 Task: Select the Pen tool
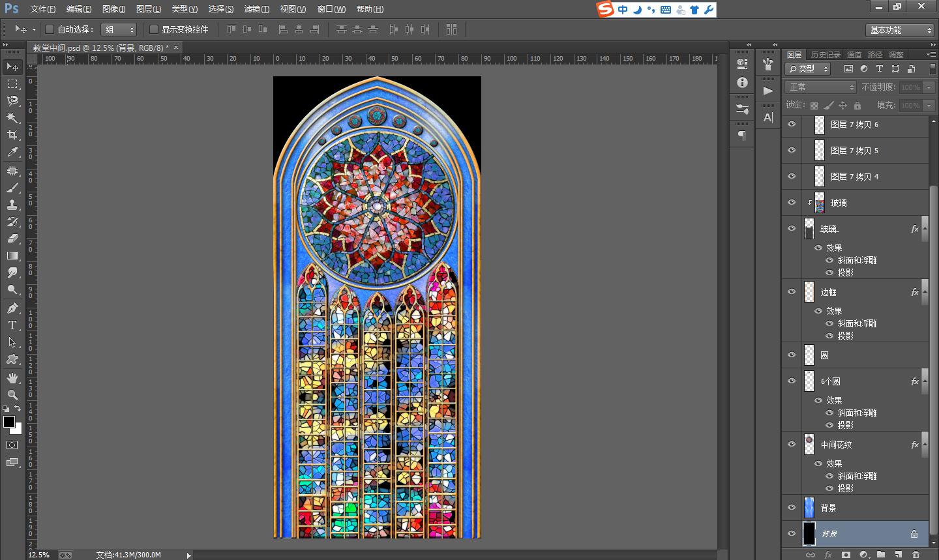[x=12, y=308]
